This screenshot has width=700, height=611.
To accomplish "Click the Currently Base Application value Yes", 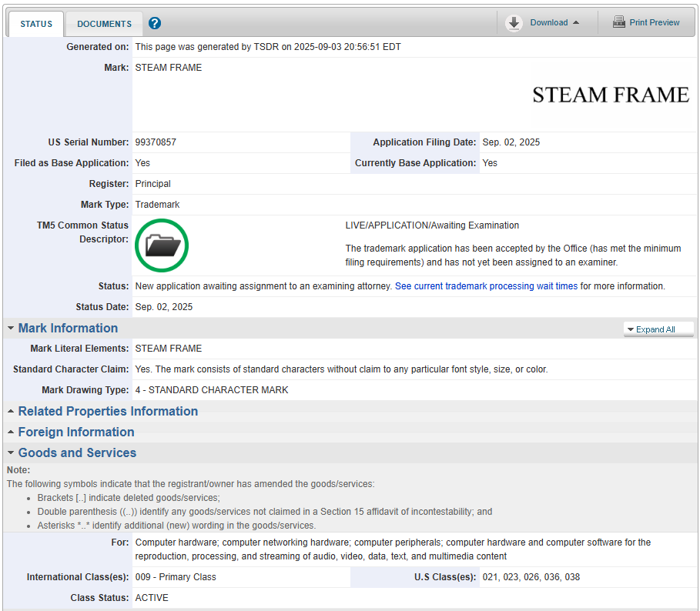I will 490,163.
